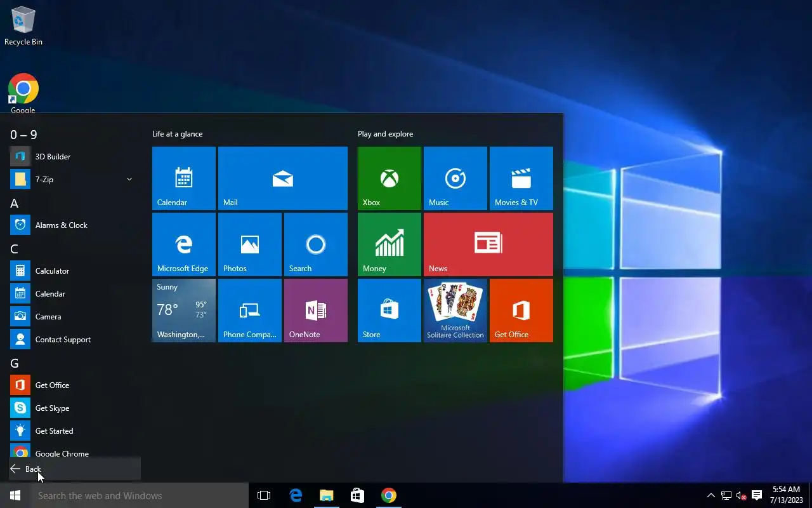Expand the 7-Zip folder chevron
The image size is (812, 508).
click(129, 180)
